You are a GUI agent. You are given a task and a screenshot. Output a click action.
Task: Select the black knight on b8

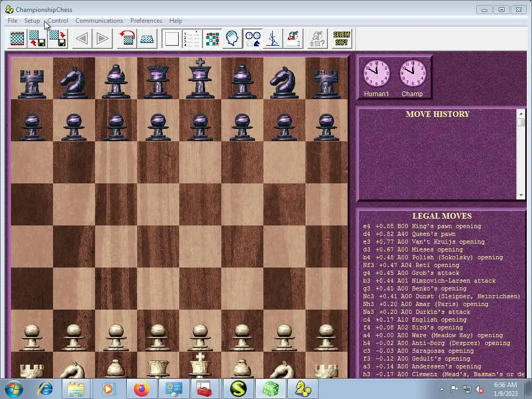click(73, 82)
